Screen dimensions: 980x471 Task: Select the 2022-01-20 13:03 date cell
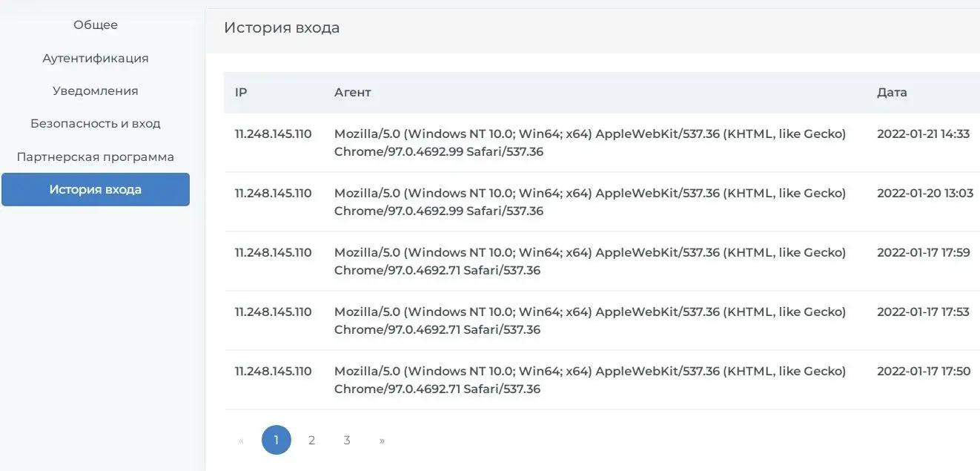pyautogui.click(x=924, y=194)
